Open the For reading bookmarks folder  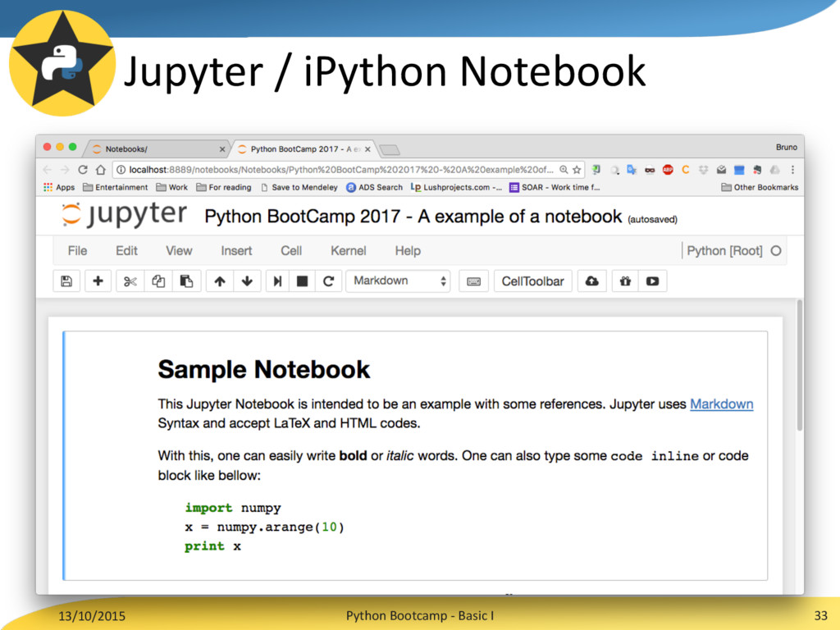tap(223, 187)
